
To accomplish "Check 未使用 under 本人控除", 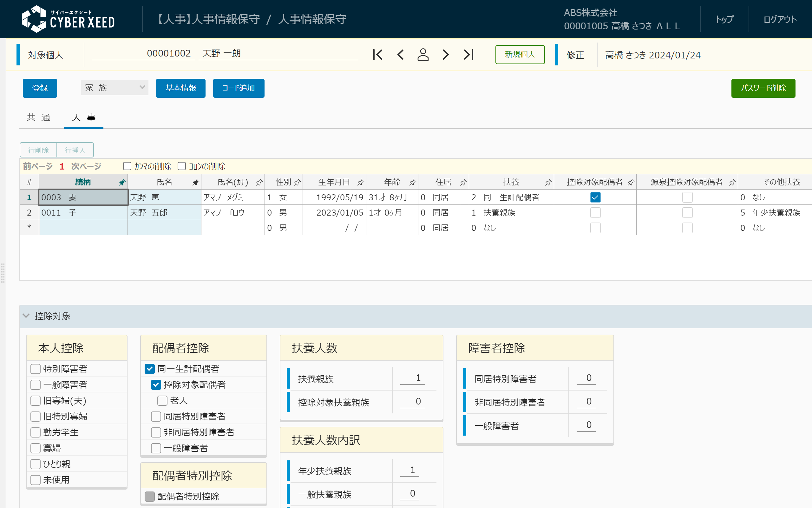I will pos(36,480).
